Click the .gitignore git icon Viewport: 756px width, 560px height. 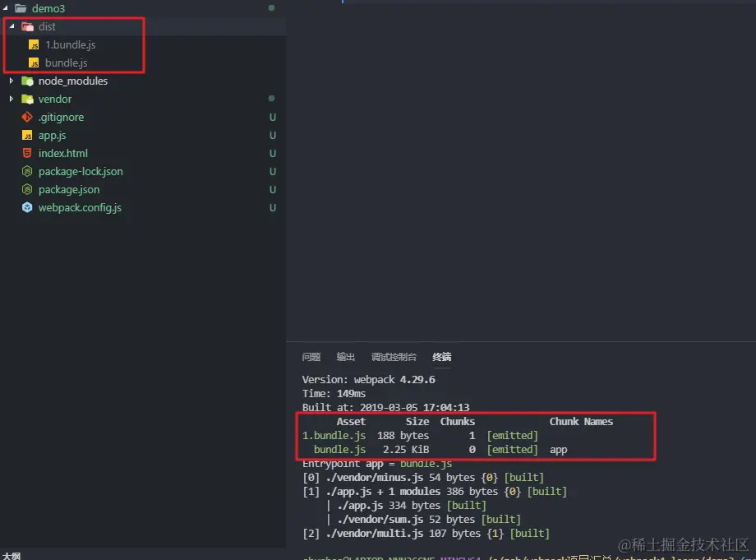[27, 118]
